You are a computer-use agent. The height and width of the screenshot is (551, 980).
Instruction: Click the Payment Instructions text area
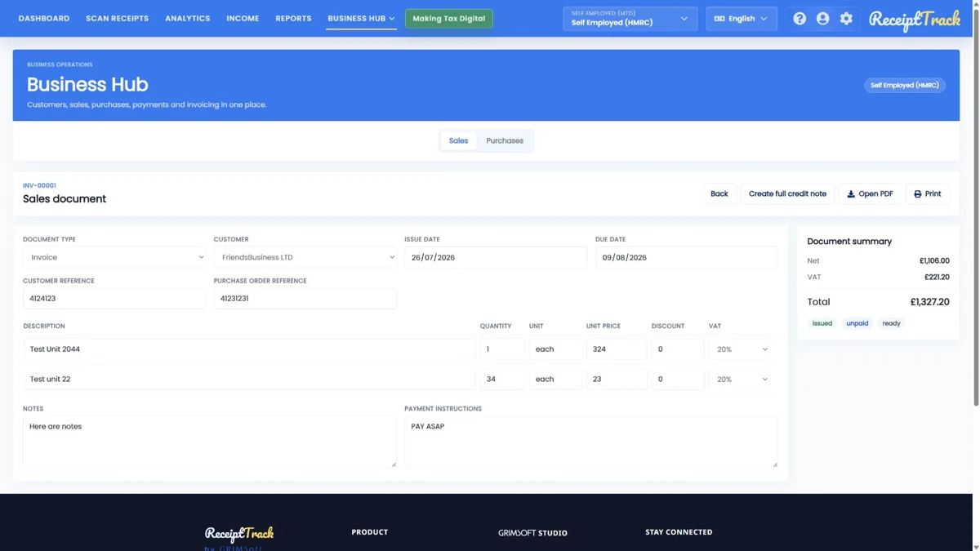(x=591, y=442)
